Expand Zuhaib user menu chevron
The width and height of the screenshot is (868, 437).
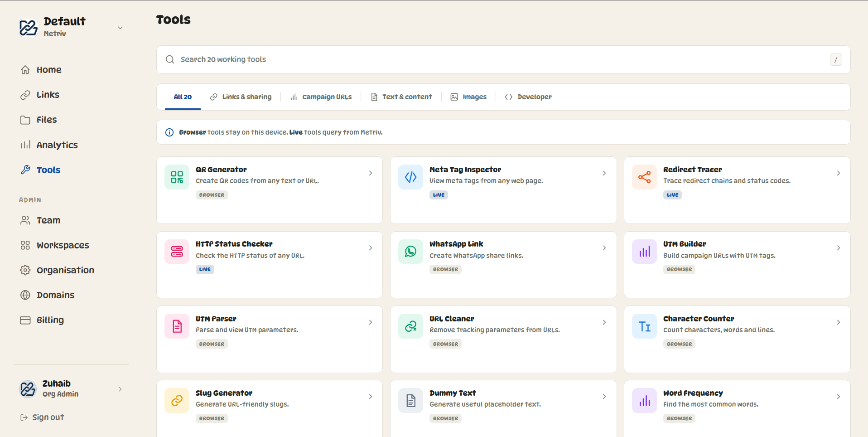(x=120, y=389)
